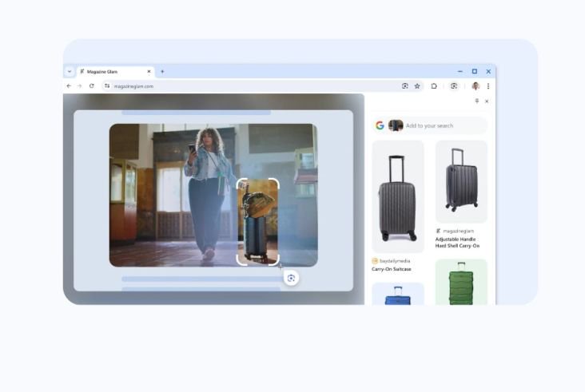Open the Chrome three-dot menu

[x=488, y=86]
